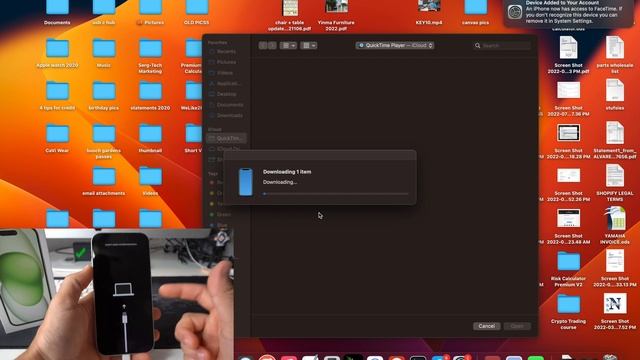Select the canvas pics folder
The height and width of the screenshot is (360, 640).
pyautogui.click(x=476, y=13)
